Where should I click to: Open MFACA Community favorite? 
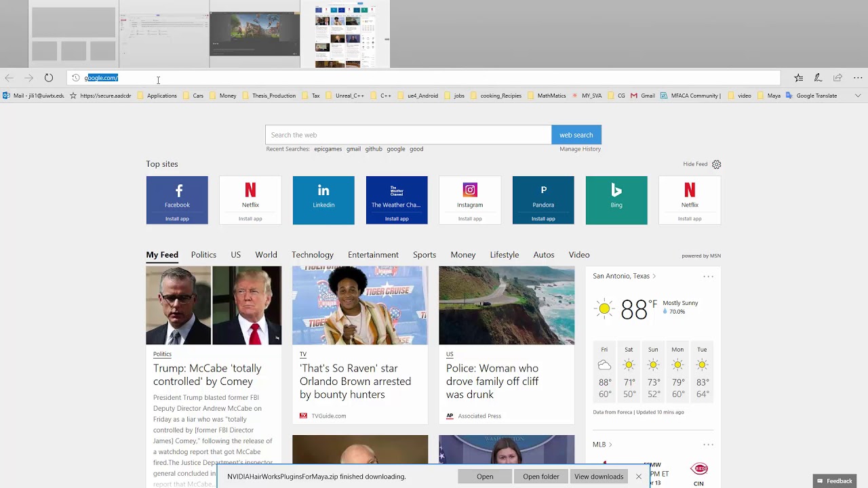tap(690, 96)
